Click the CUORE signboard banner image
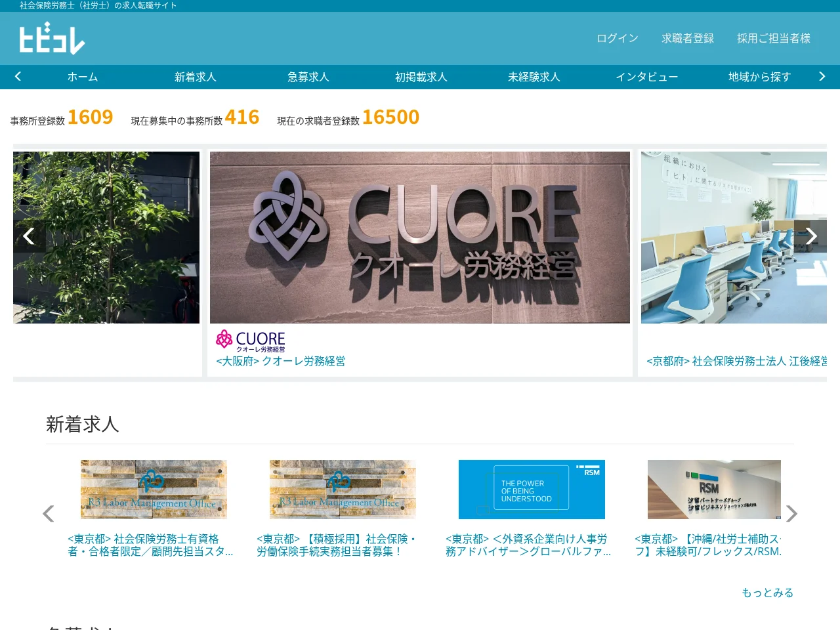Image resolution: width=840 pixels, height=630 pixels. coord(420,238)
